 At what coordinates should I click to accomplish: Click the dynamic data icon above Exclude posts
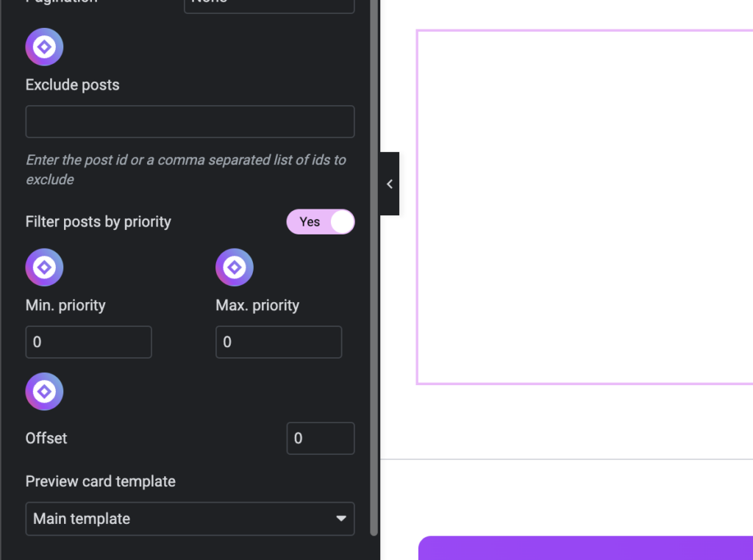coord(44,47)
